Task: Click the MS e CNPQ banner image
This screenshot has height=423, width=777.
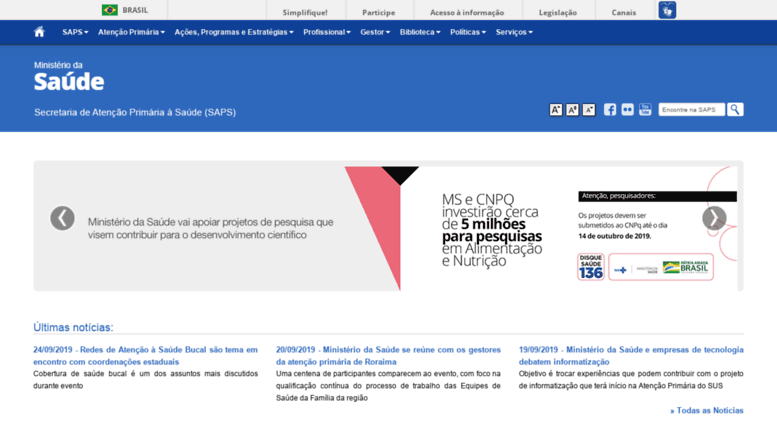Action: [x=541, y=228]
